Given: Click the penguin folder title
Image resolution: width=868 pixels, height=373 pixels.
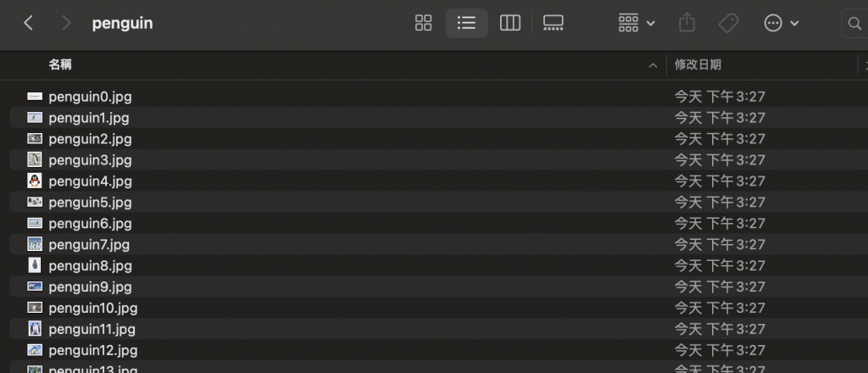Looking at the screenshot, I should click(x=122, y=23).
